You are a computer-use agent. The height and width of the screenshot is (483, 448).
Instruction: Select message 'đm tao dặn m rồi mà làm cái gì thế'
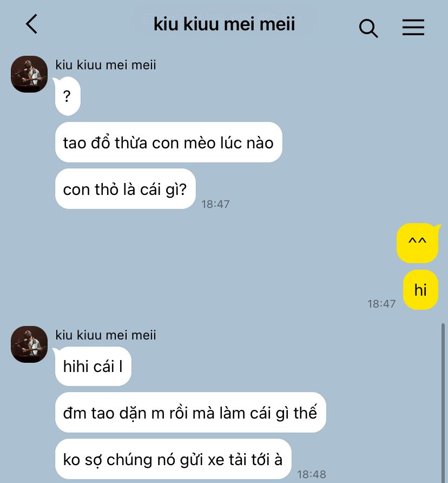[x=190, y=413]
